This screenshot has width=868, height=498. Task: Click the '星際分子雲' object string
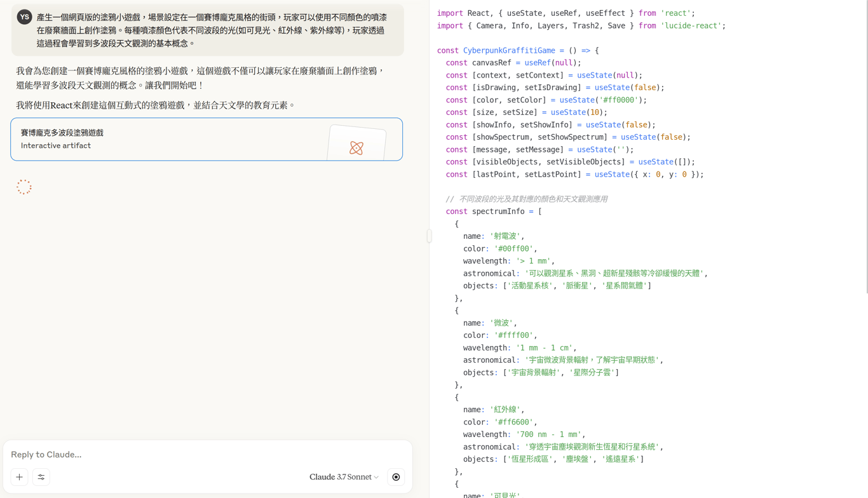coord(592,373)
